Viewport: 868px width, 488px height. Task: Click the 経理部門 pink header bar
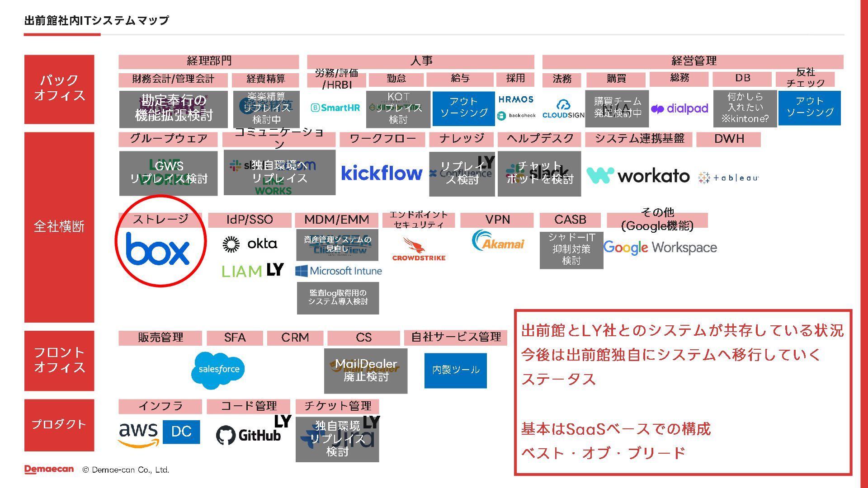[x=208, y=61]
